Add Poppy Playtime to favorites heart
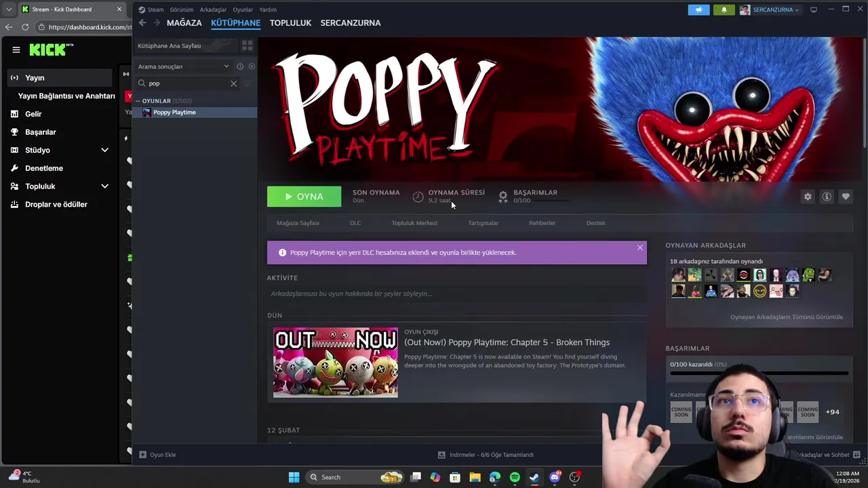This screenshot has width=868, height=488. coord(846,197)
